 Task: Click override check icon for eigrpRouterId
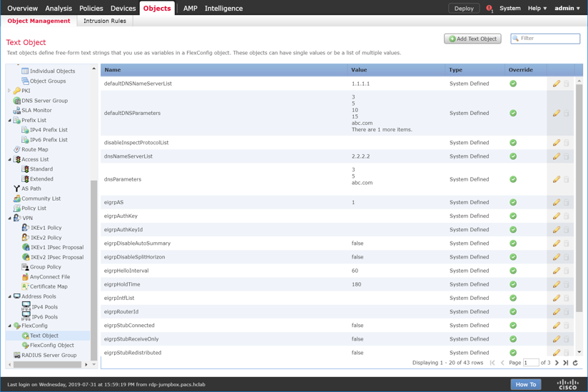pyautogui.click(x=512, y=312)
